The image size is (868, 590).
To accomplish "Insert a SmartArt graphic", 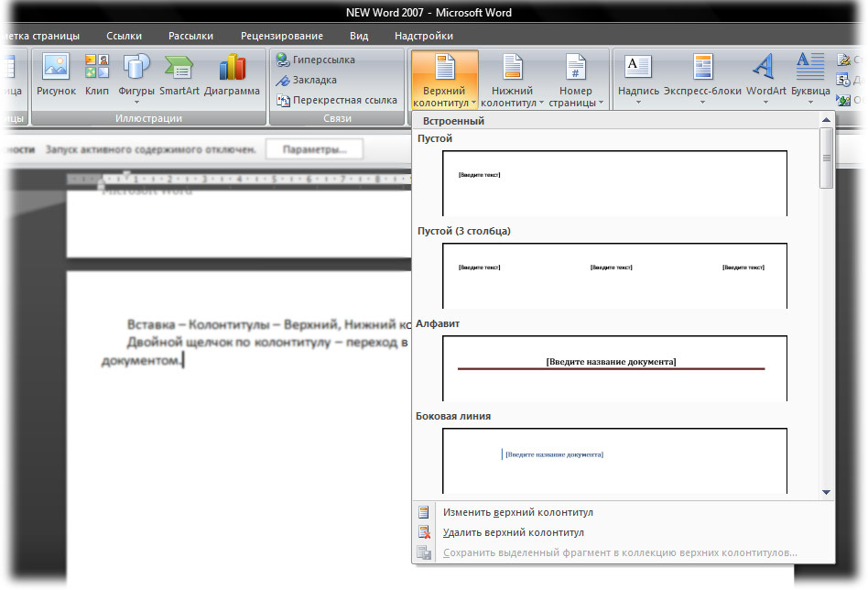I will [179, 75].
